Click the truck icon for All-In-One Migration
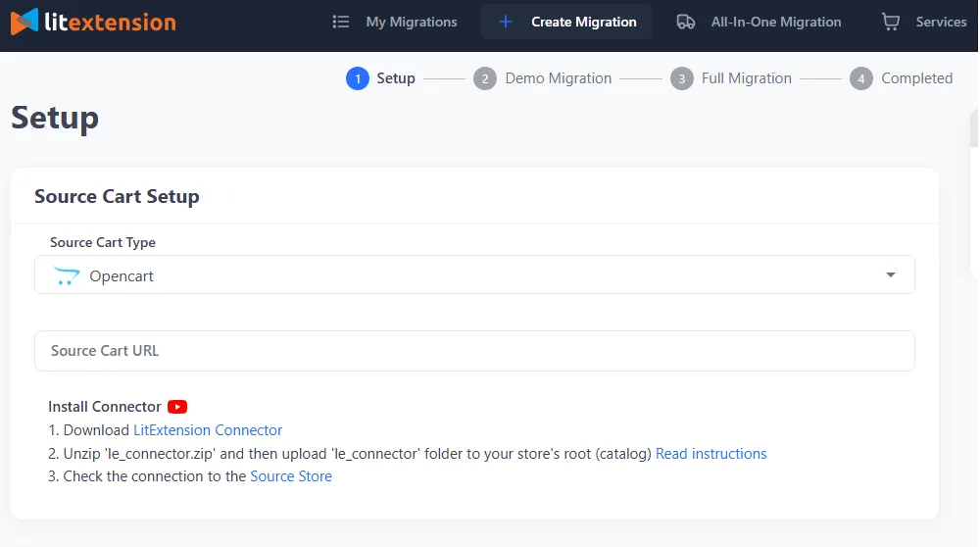This screenshot has height=547, width=980. [686, 22]
